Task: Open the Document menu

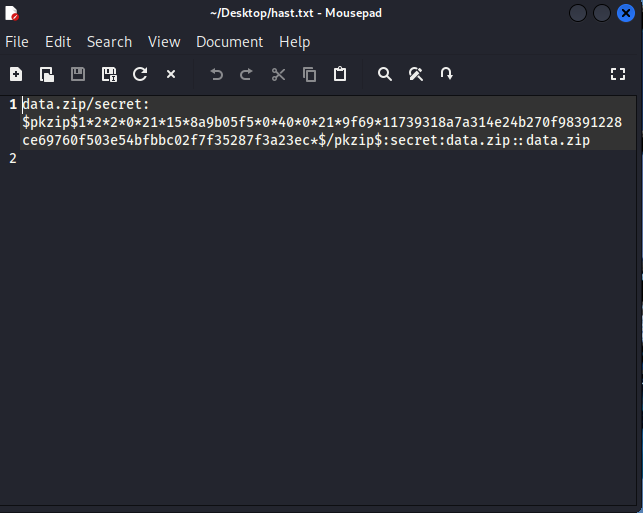Action: (x=230, y=42)
